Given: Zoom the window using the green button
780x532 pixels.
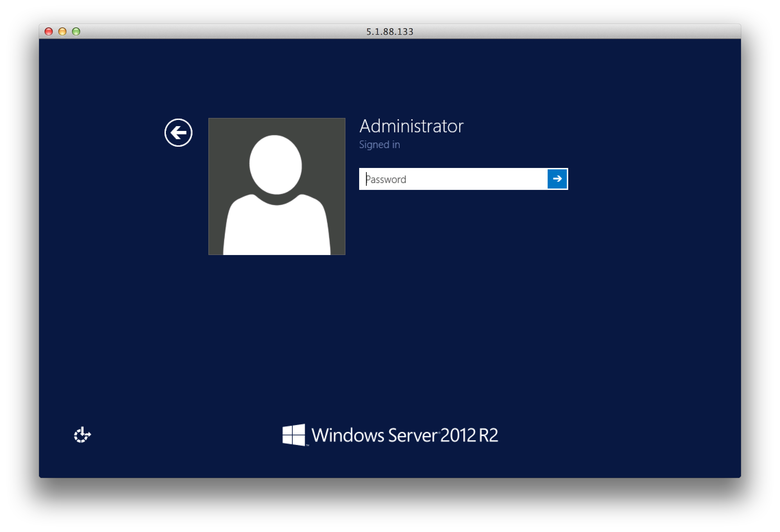Looking at the screenshot, I should point(76,32).
